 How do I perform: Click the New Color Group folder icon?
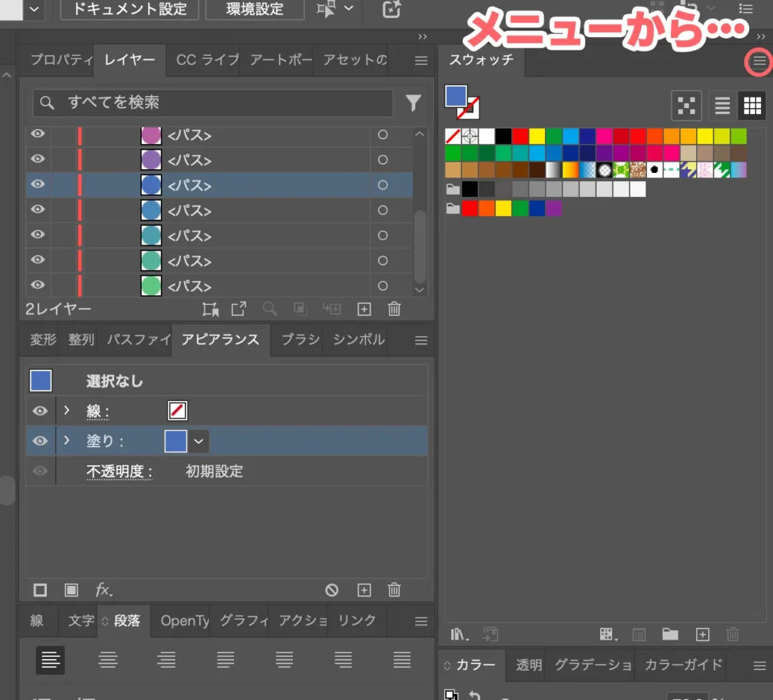(x=670, y=634)
